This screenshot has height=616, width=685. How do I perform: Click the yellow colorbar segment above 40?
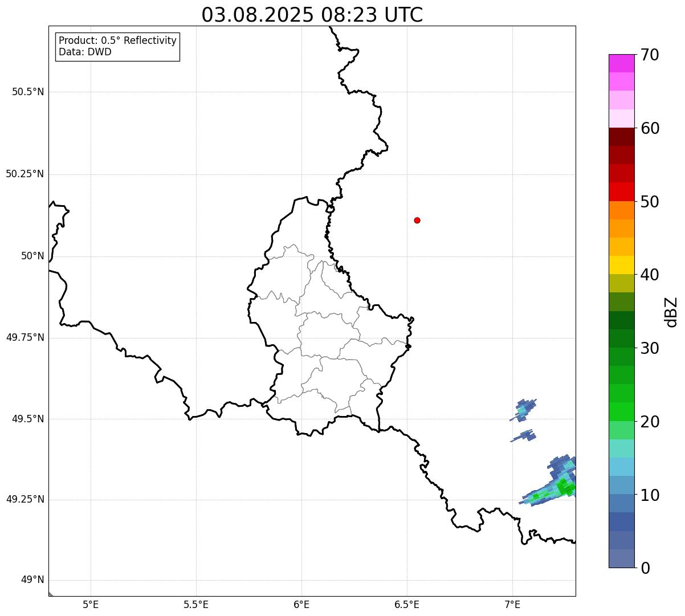tap(621, 265)
